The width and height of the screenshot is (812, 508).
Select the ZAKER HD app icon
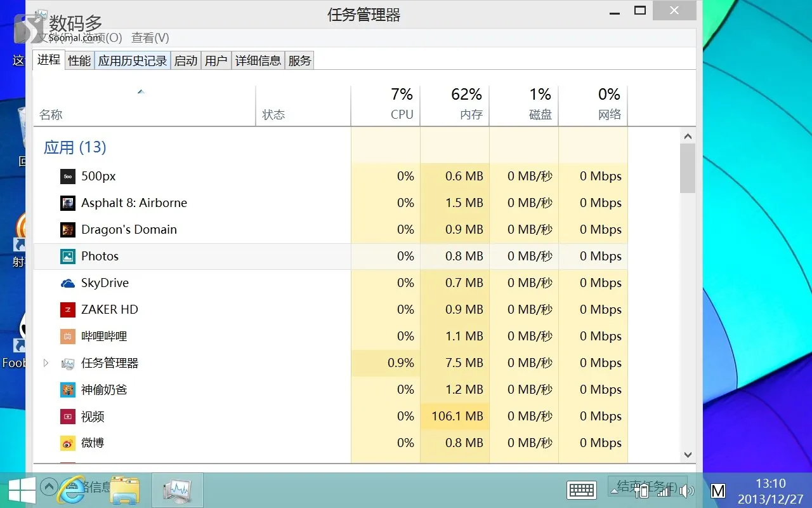tap(68, 310)
